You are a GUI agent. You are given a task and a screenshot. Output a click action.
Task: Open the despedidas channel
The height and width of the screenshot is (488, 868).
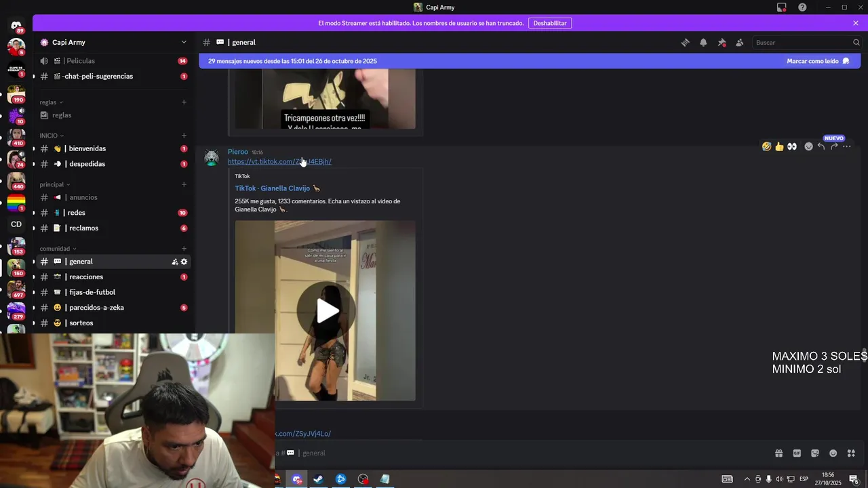(113, 164)
